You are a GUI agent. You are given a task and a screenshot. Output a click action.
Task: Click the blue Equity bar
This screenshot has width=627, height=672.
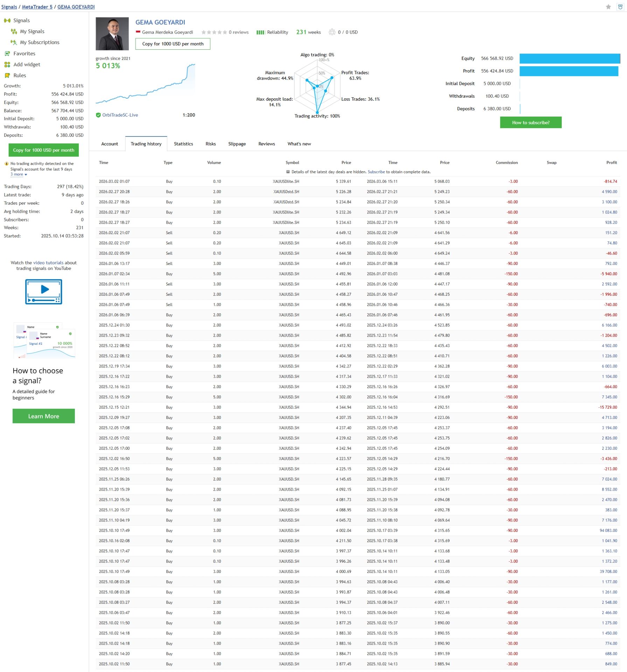click(x=569, y=58)
